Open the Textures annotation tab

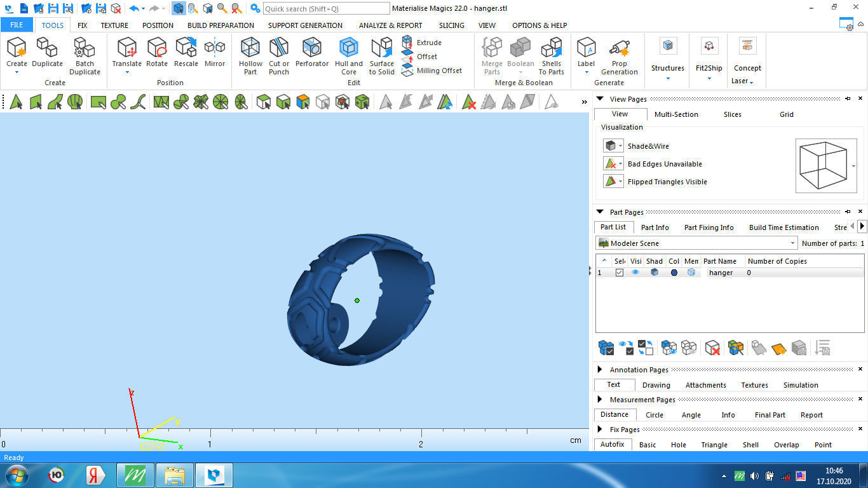[x=754, y=385]
